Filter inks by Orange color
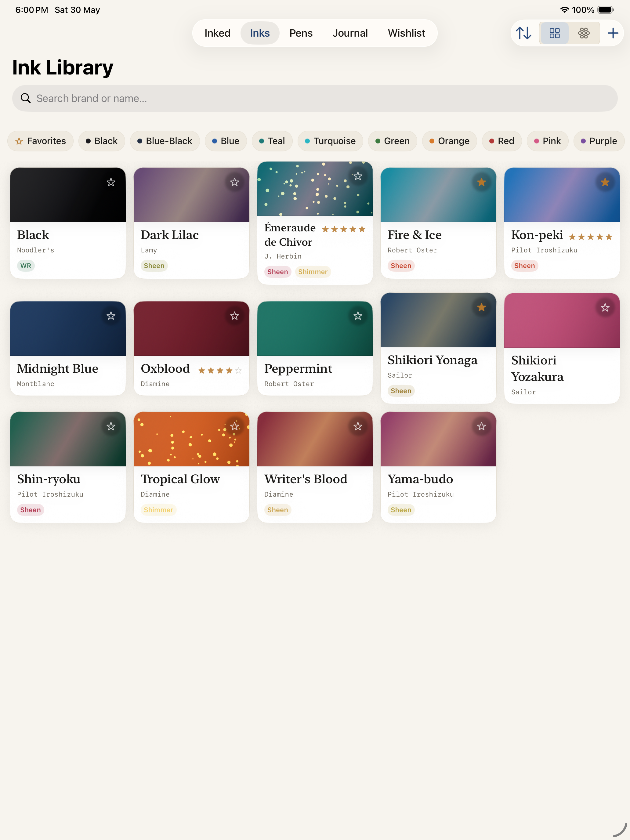This screenshot has width=630, height=840. [449, 141]
